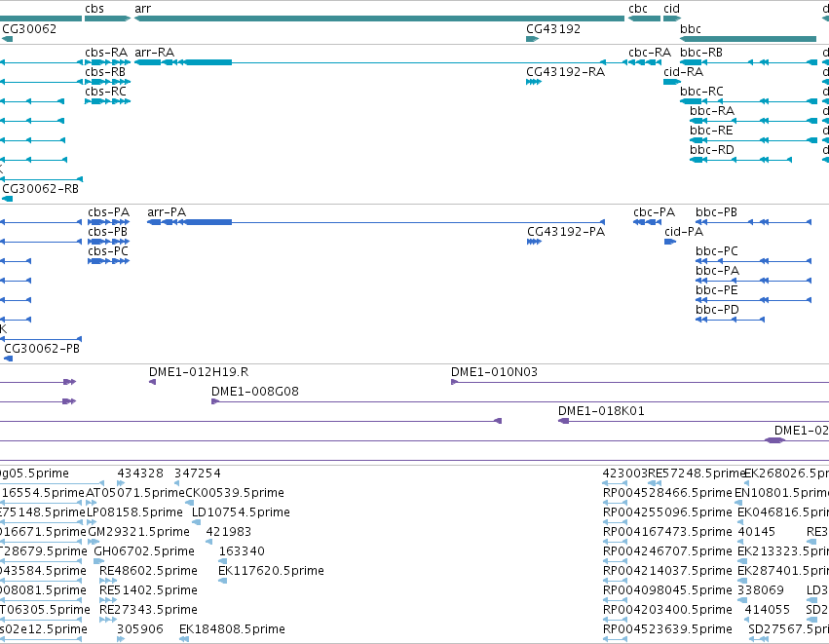Select protein bbc-PB
Viewport: 829px width, 644px height.
click(753, 222)
